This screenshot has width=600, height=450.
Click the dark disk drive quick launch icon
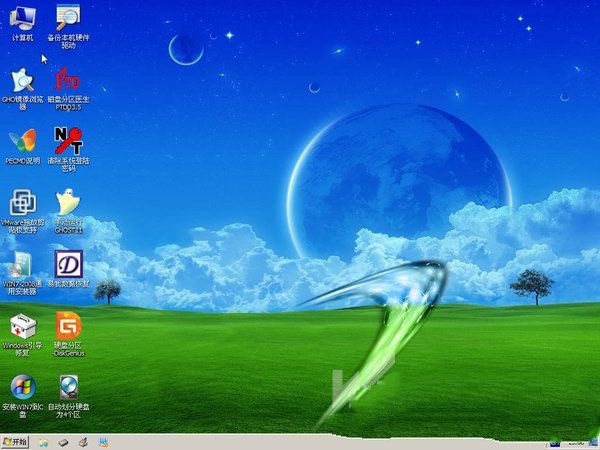(x=64, y=443)
